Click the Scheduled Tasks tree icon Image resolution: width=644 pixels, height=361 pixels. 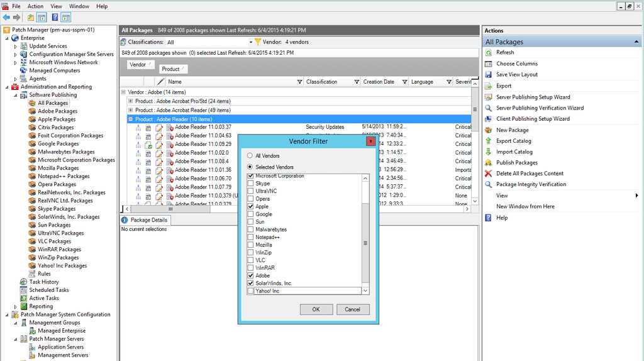pyautogui.click(x=23, y=290)
